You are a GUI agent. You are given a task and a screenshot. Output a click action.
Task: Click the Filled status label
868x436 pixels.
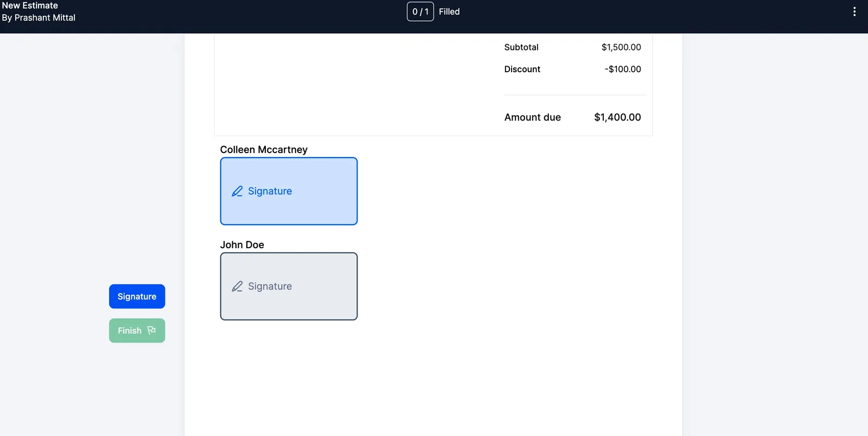coord(449,11)
